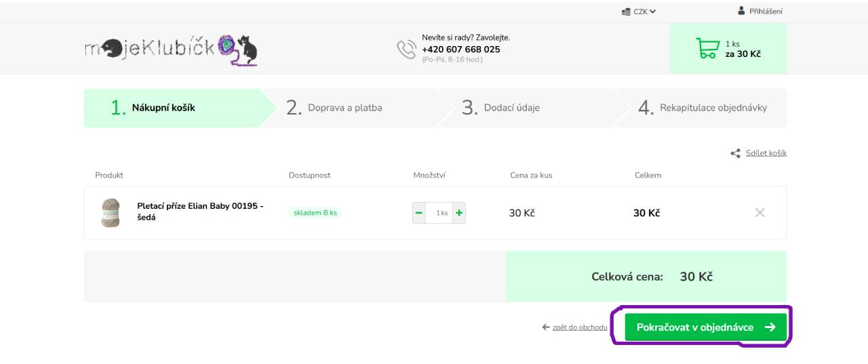Click the currency coins icon
The height and width of the screenshot is (364, 868).
click(x=626, y=12)
